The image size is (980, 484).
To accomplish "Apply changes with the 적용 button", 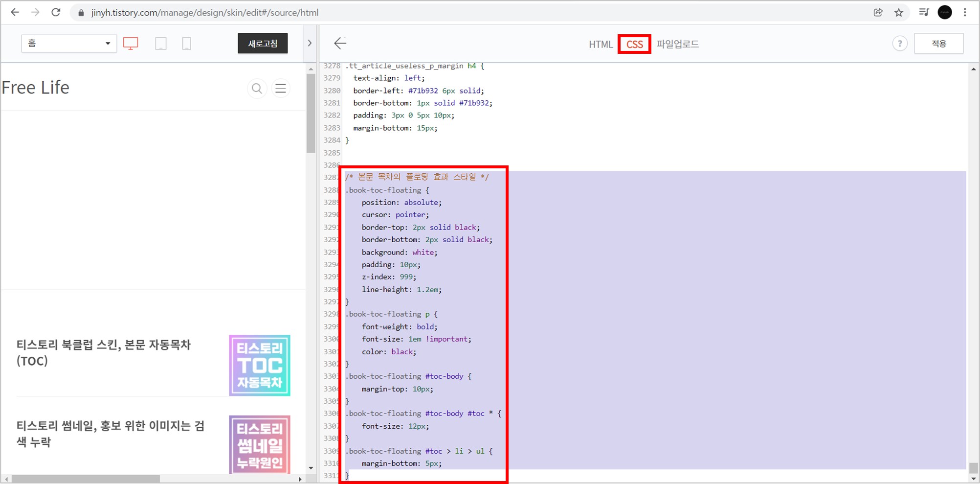I will pyautogui.click(x=939, y=43).
